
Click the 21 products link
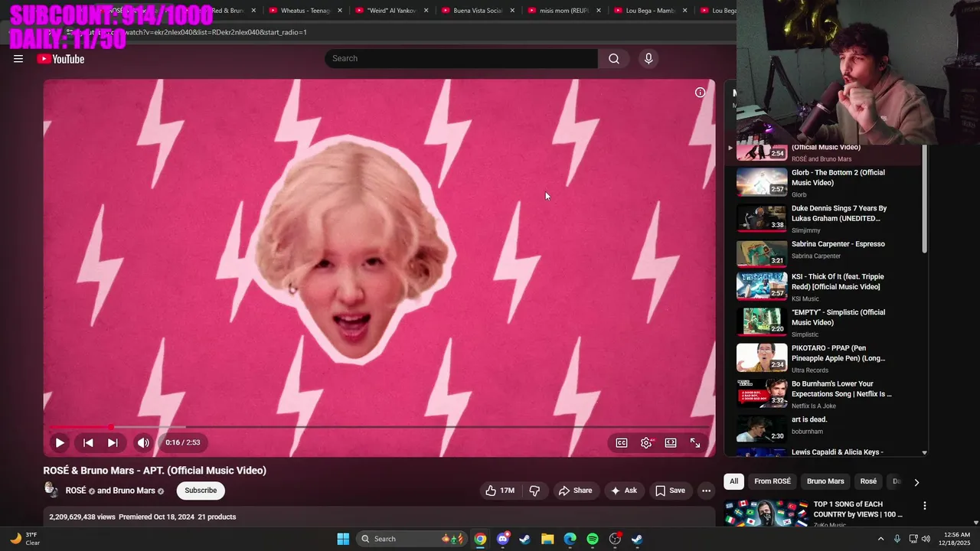[217, 517]
